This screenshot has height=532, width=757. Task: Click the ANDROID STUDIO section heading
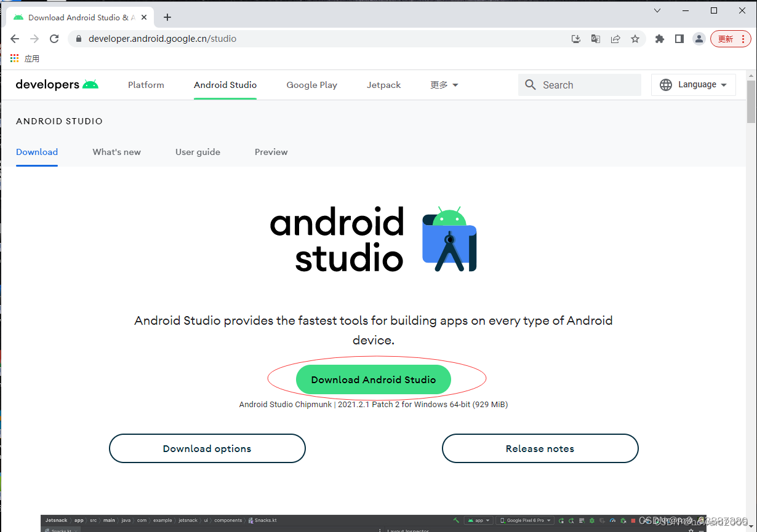coord(59,121)
